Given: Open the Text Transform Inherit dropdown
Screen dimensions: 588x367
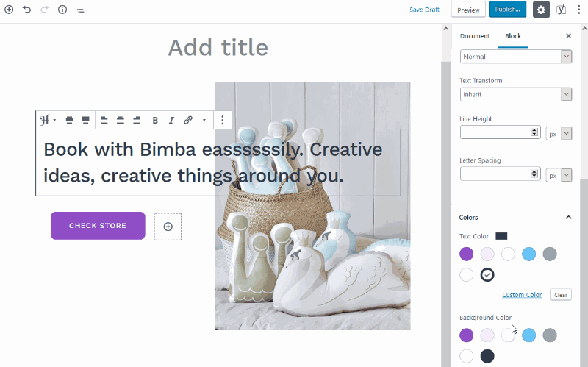Looking at the screenshot, I should pyautogui.click(x=516, y=95).
